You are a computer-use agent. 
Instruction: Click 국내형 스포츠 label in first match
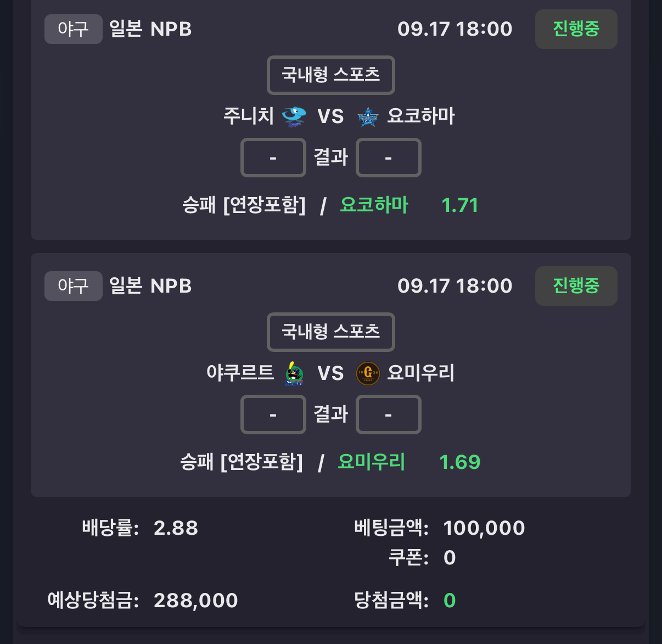331,75
